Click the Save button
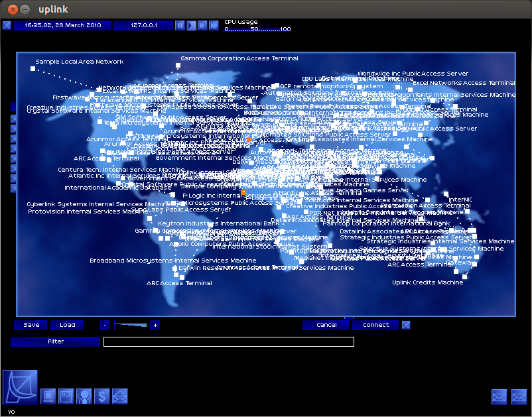The height and width of the screenshot is (417, 532). [32, 325]
